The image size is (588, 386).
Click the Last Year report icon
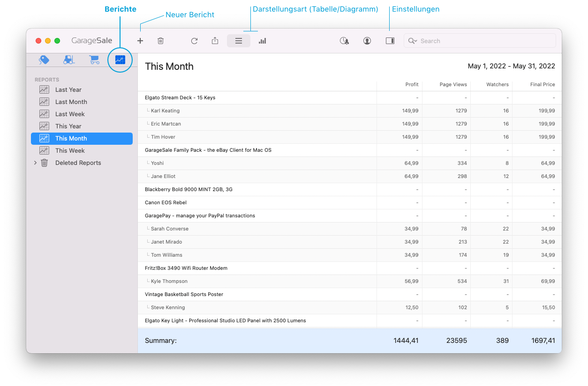click(x=44, y=89)
